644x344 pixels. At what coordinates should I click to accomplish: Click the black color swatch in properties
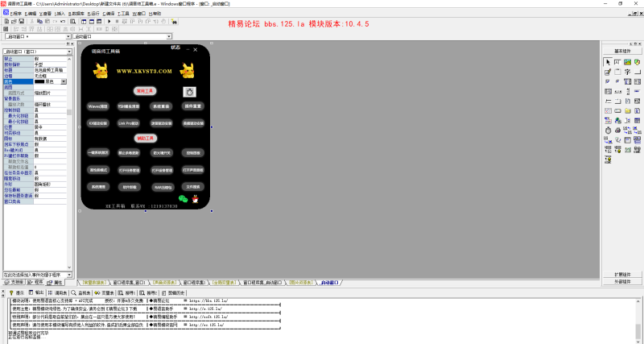(39, 82)
